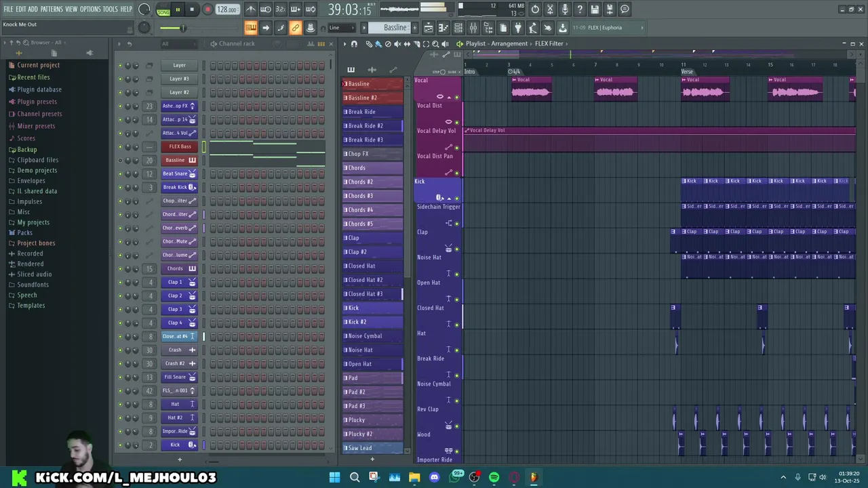Show automation clips tab in the picker panel
868x488 pixels.
[393, 70]
